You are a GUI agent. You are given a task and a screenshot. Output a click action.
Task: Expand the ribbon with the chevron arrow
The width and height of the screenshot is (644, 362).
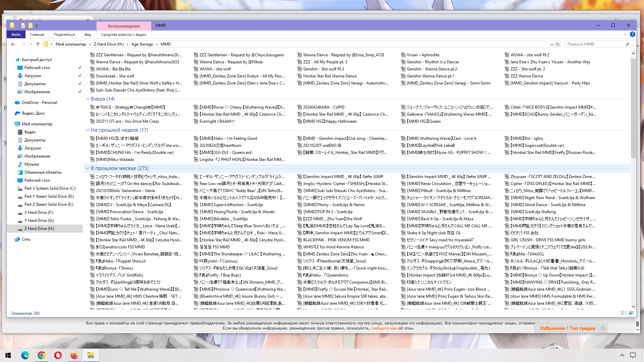coord(625,34)
